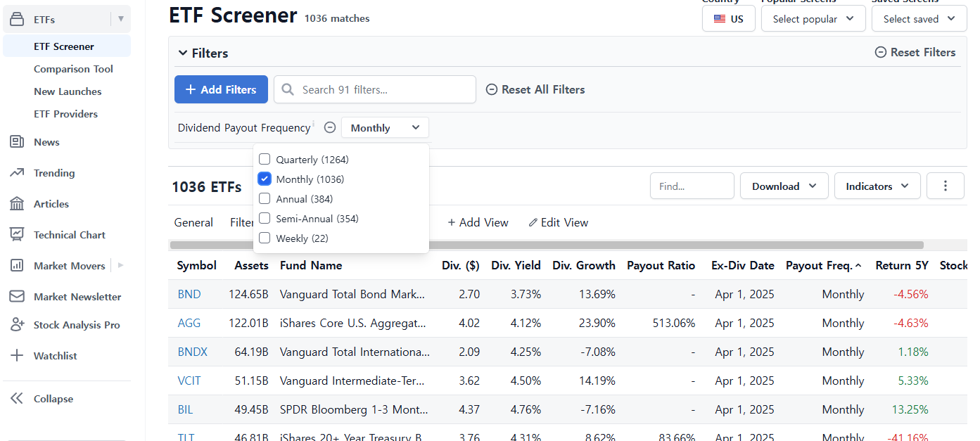Image resolution: width=980 pixels, height=441 pixels.
Task: Open the Download dropdown
Action: 784,186
